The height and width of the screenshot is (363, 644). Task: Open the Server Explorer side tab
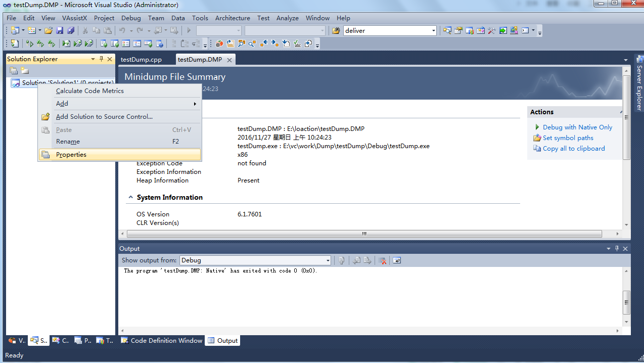point(639,83)
